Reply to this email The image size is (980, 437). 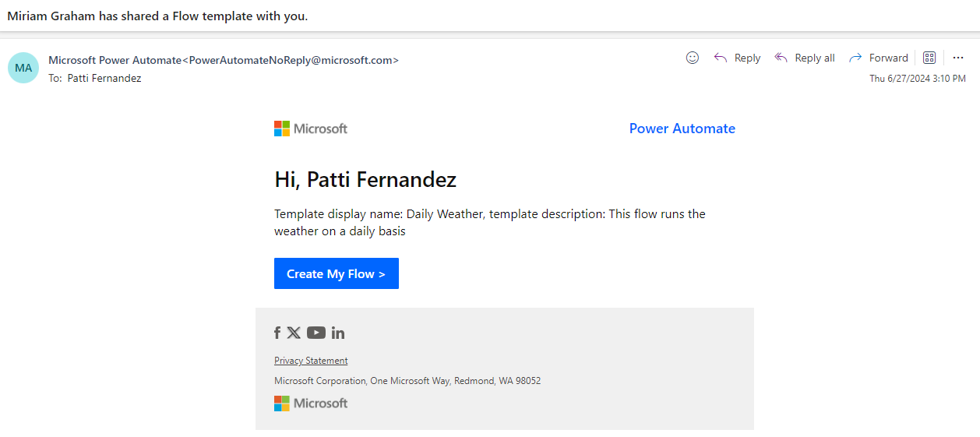(x=737, y=58)
